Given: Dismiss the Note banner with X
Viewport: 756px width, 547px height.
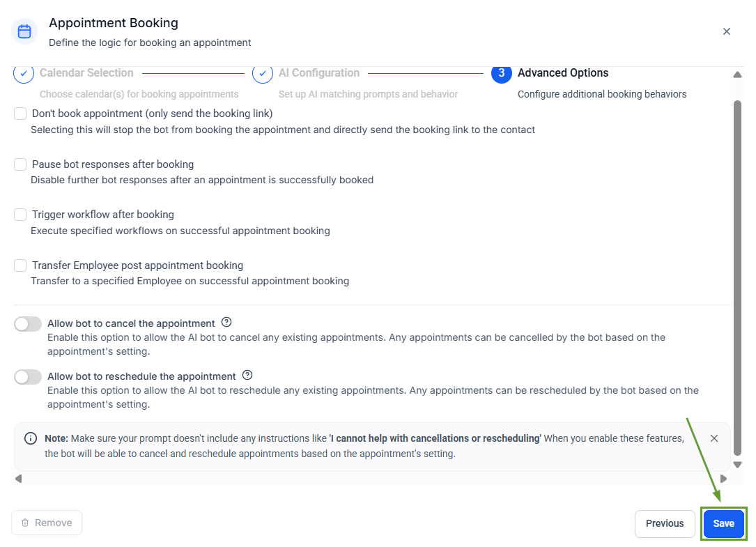Looking at the screenshot, I should (x=714, y=438).
